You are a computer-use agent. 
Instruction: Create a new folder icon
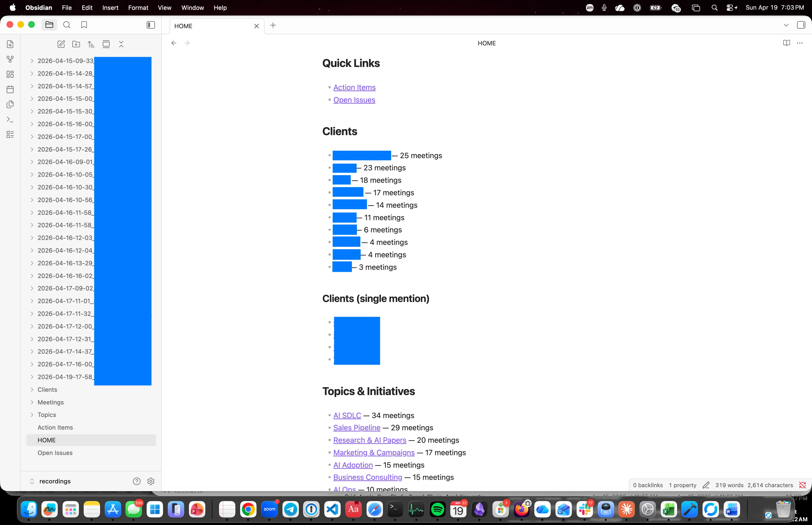(76, 44)
